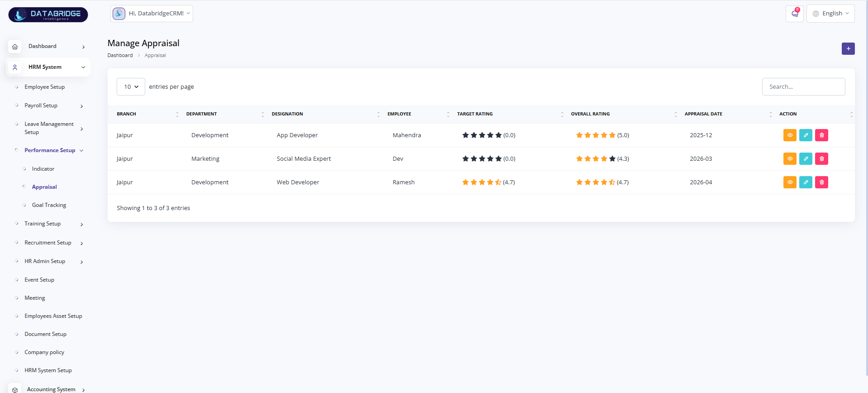Screen dimensions: 868x393
Task: Open Indicator under Performance Setup
Action: pyautogui.click(x=43, y=169)
